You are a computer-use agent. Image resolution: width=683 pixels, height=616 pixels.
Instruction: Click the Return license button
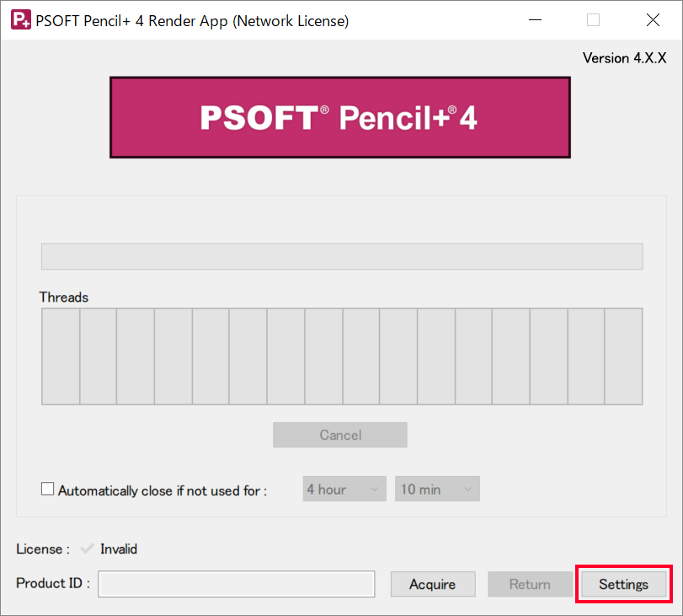530,584
